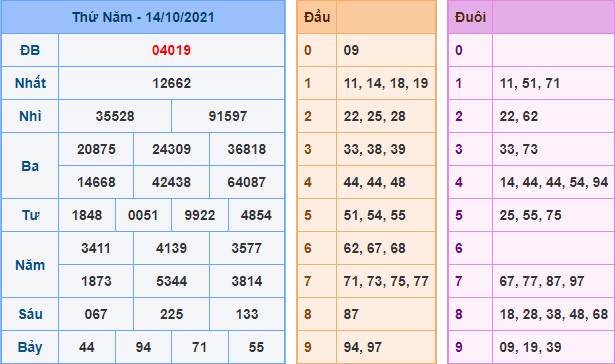Select Năm prize number 4139

coord(171,248)
